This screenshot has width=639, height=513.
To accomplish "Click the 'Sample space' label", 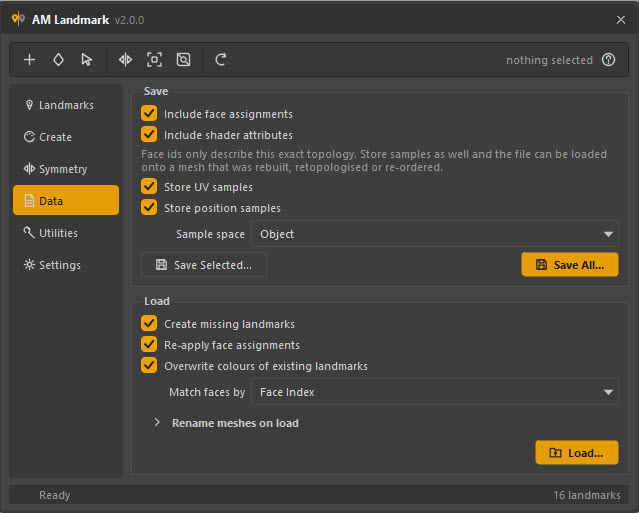I will (x=210, y=234).
